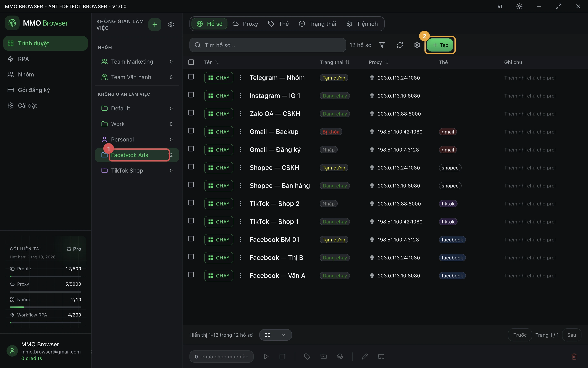This screenshot has width=588, height=368.
Task: Open the Trạng thái tab
Action: pos(317,24)
